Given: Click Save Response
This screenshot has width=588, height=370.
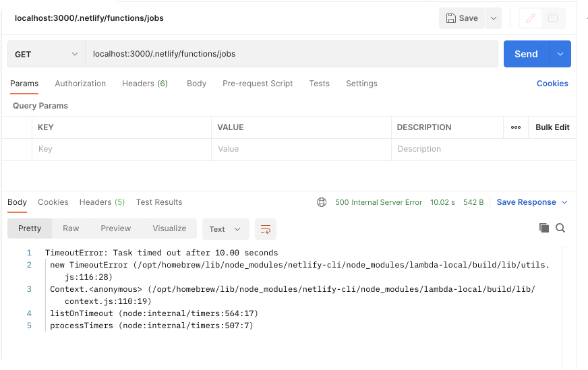Looking at the screenshot, I should coord(526,202).
